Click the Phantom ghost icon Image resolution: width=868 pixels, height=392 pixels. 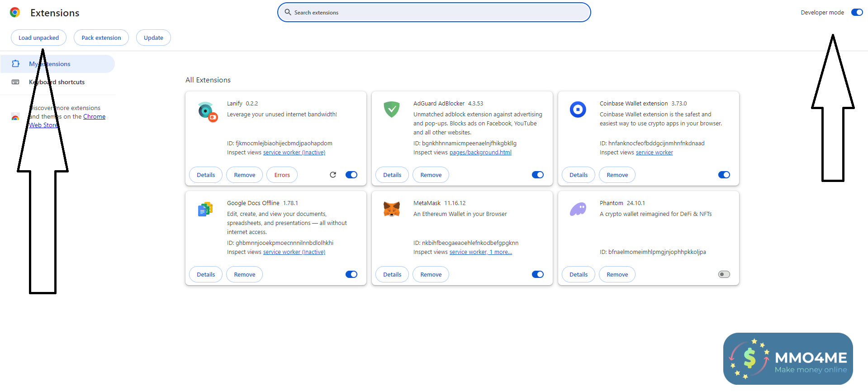[x=578, y=209]
